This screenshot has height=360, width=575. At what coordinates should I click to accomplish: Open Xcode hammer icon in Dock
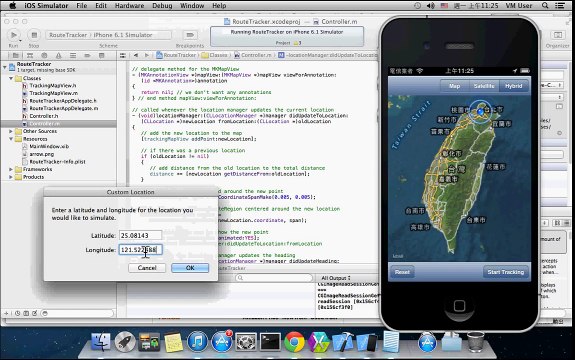[x=343, y=342]
